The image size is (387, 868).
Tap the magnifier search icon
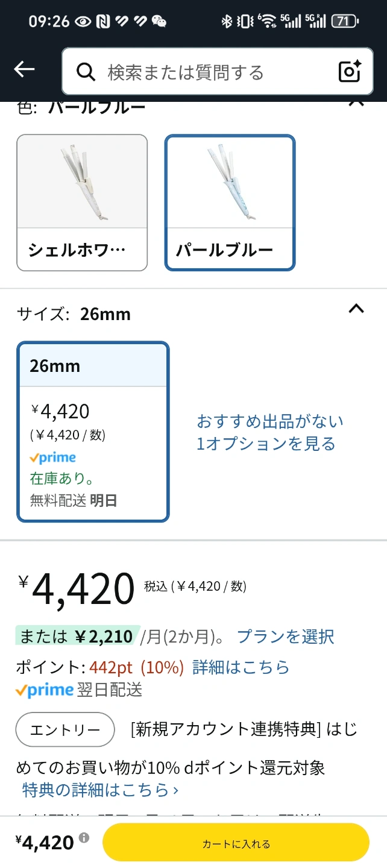86,72
